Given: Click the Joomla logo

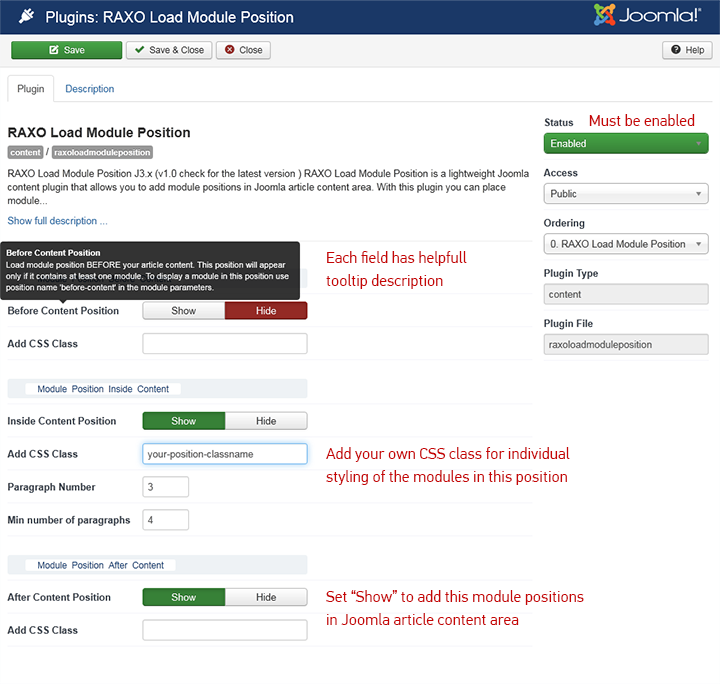Looking at the screenshot, I should (647, 15).
